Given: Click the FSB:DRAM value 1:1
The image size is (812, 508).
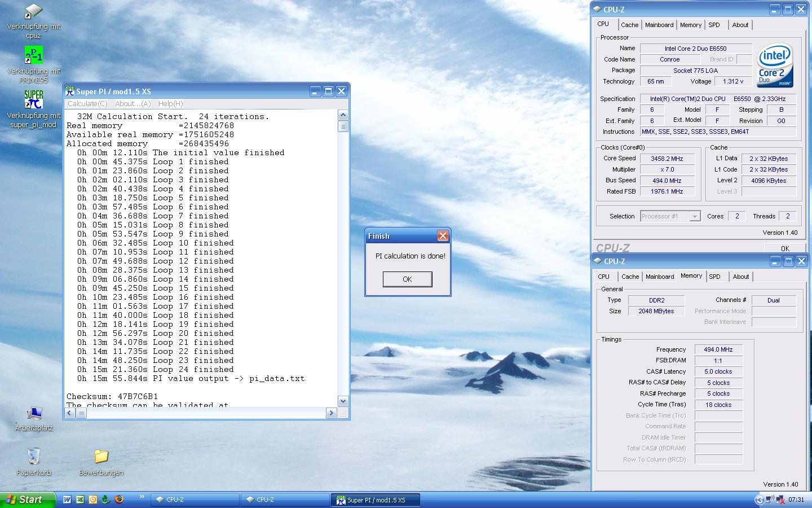Looking at the screenshot, I should click(x=718, y=361).
